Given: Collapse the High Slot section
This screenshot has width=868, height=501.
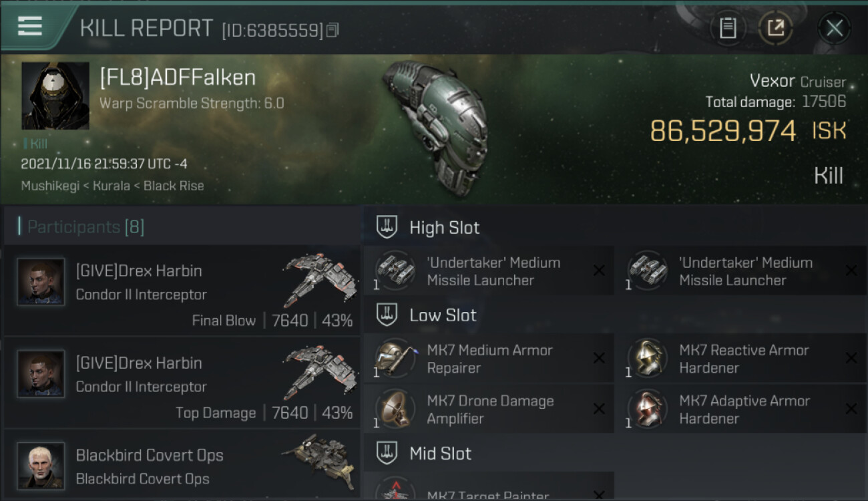Looking at the screenshot, I should (615, 227).
